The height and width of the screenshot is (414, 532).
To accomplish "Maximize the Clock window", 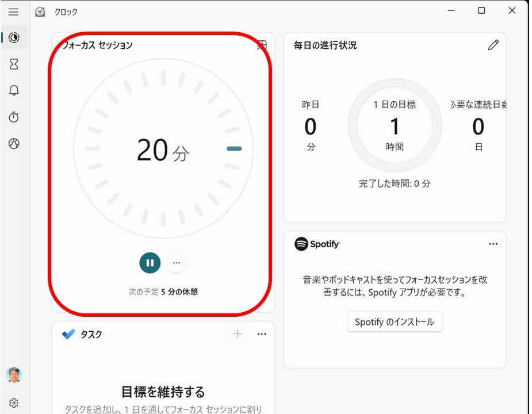I will tap(481, 11).
